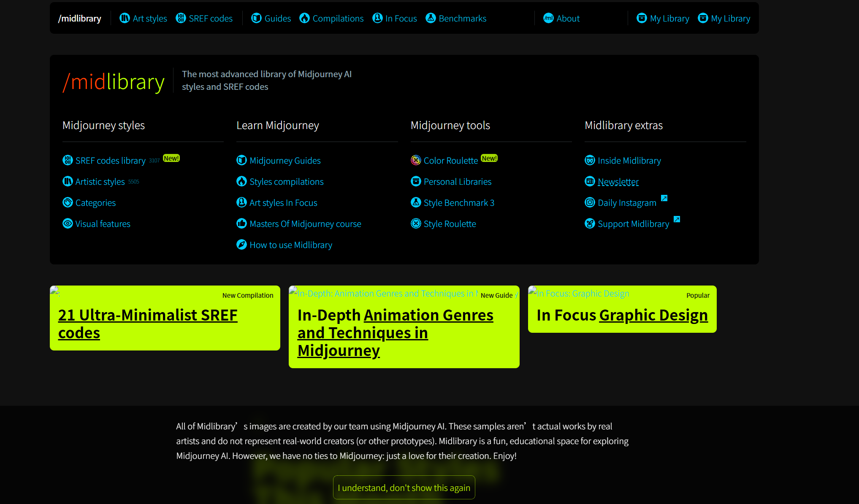The width and height of the screenshot is (859, 504).
Task: Open Masters Of Midjourney course link
Action: (x=305, y=224)
